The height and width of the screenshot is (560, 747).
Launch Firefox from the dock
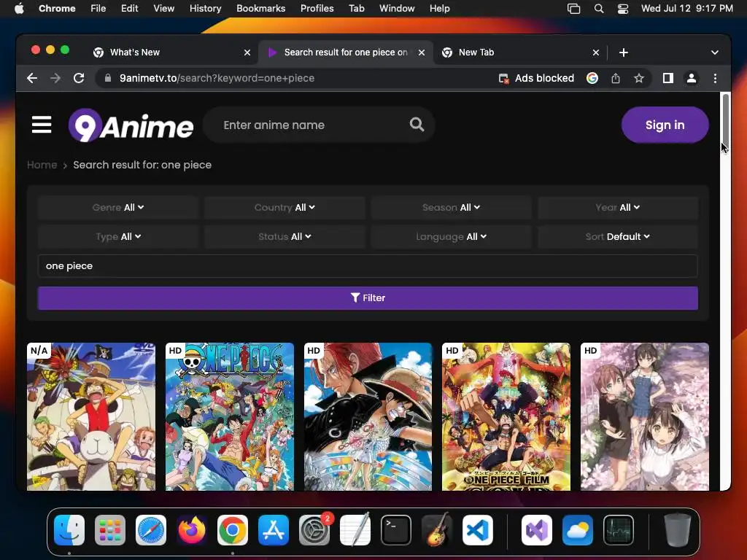pos(192,530)
